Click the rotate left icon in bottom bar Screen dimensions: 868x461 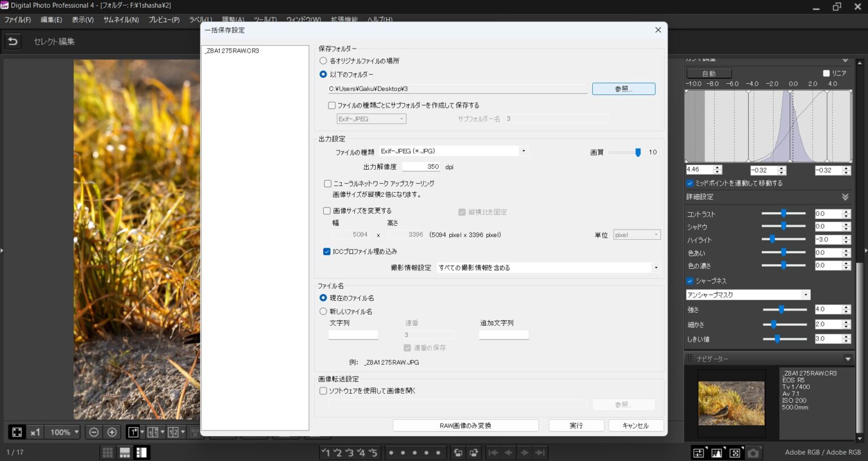[458, 453]
